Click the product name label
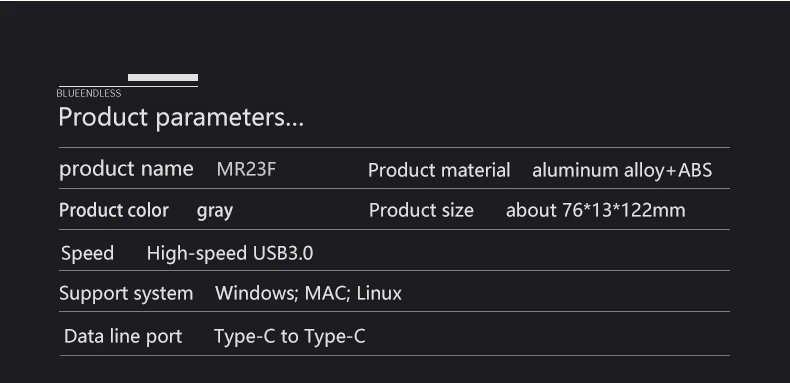790x383 pixels. pos(126,169)
